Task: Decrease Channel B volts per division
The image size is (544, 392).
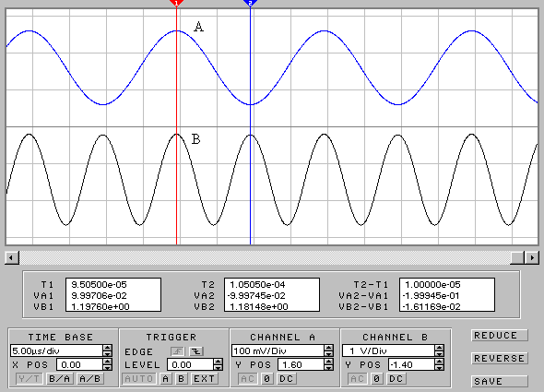Action: click(439, 354)
